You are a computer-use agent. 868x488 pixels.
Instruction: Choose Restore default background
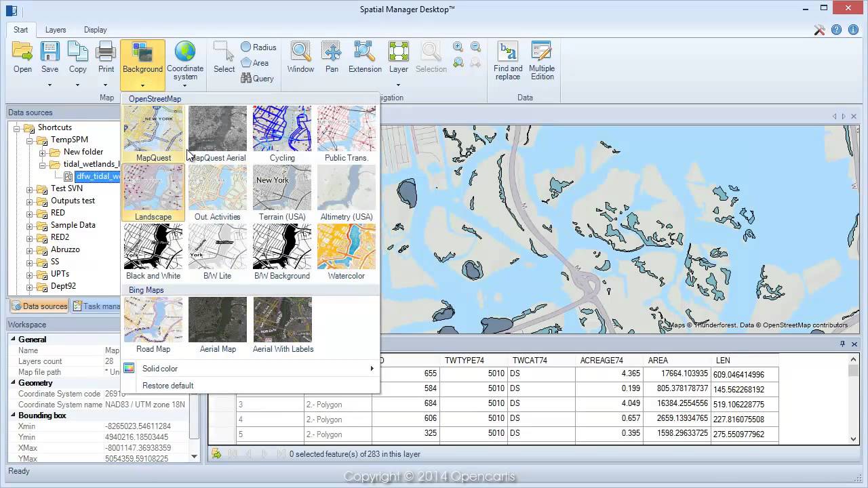pos(250,386)
